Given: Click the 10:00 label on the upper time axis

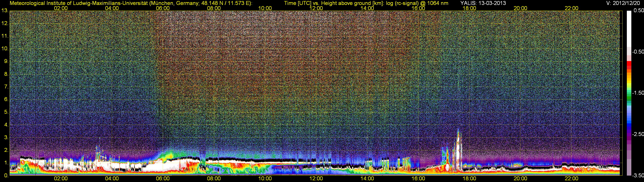Looking at the screenshot, I should point(265,8).
